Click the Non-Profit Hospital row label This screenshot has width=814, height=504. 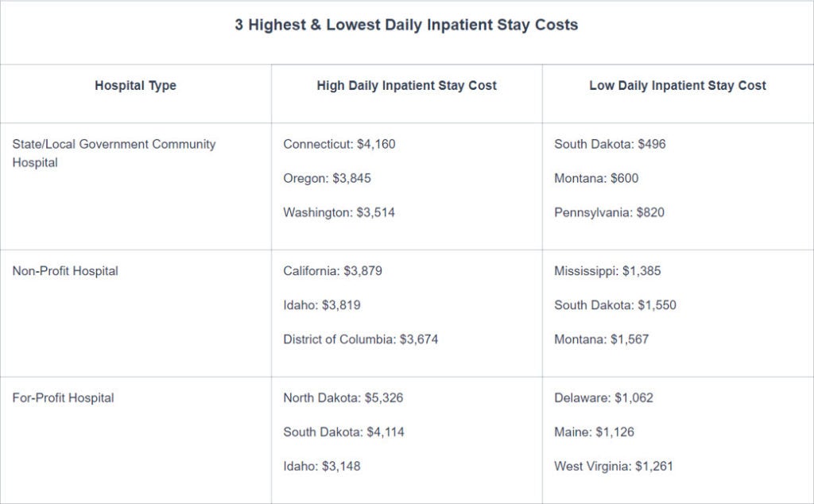point(65,271)
